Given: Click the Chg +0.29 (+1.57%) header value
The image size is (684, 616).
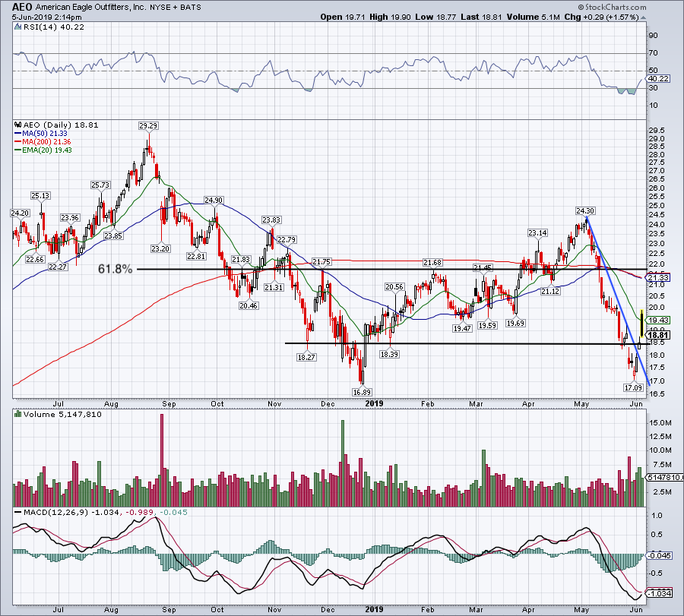Looking at the screenshot, I should point(601,17).
